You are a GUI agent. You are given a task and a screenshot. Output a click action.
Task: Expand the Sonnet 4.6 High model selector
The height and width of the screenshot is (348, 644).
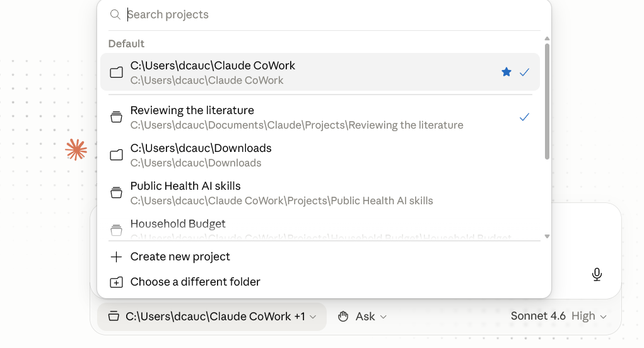559,316
